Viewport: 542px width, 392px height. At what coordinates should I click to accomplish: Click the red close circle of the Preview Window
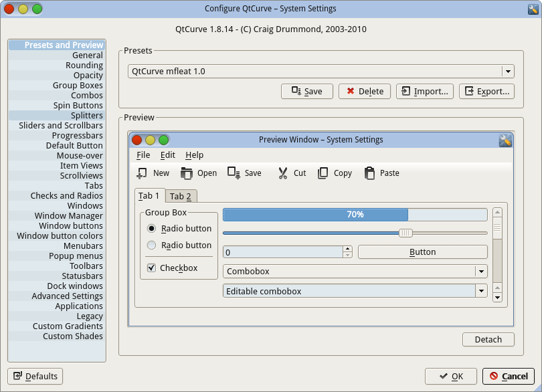137,140
